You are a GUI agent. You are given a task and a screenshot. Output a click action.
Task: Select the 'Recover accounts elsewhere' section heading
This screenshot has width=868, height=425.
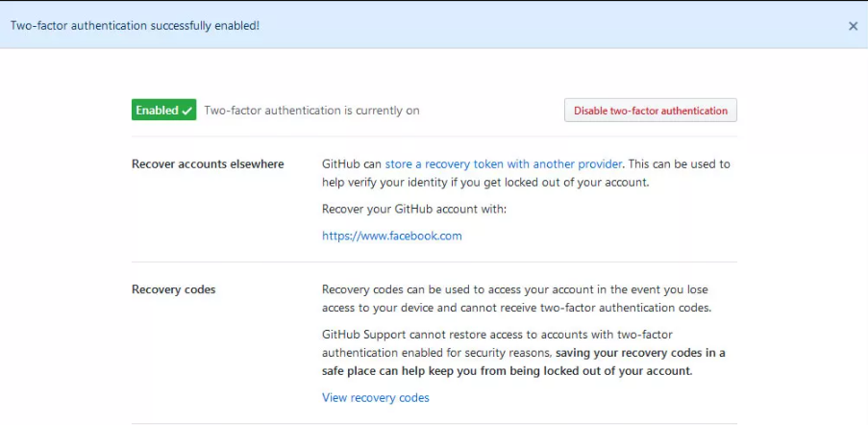pyautogui.click(x=208, y=163)
